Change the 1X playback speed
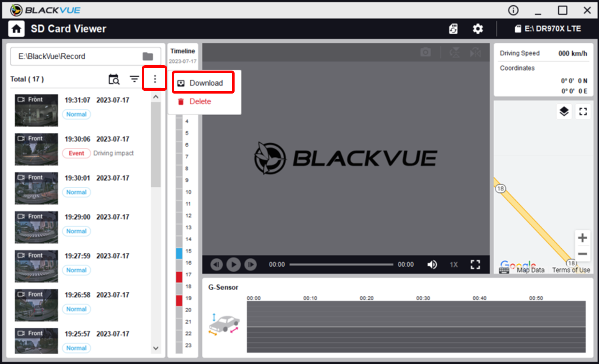Screen dimensions: 599x364 click(454, 265)
